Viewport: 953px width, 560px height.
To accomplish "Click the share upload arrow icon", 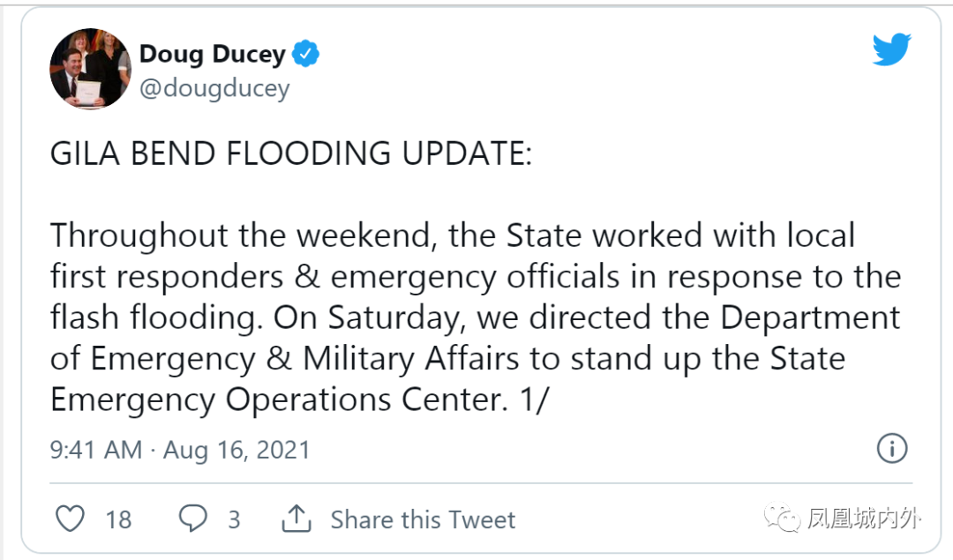I will pos(296,519).
